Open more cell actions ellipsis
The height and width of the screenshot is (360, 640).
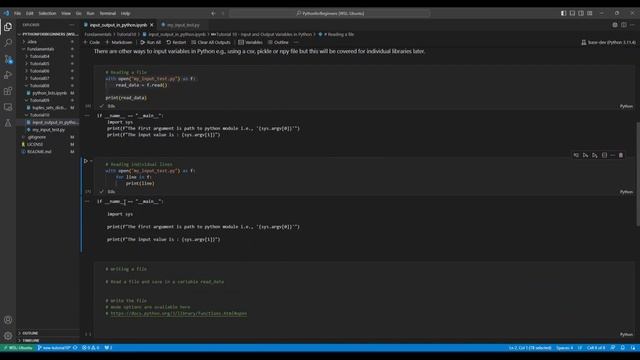tap(612, 155)
